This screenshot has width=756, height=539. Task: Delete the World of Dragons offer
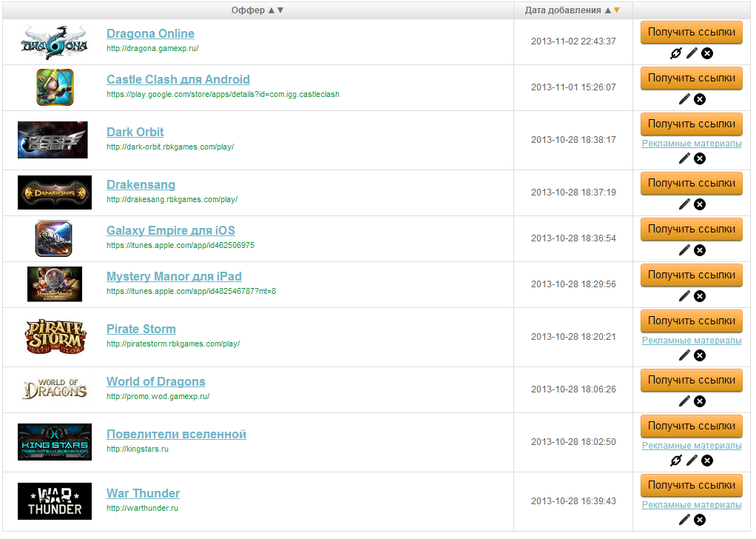click(x=700, y=401)
